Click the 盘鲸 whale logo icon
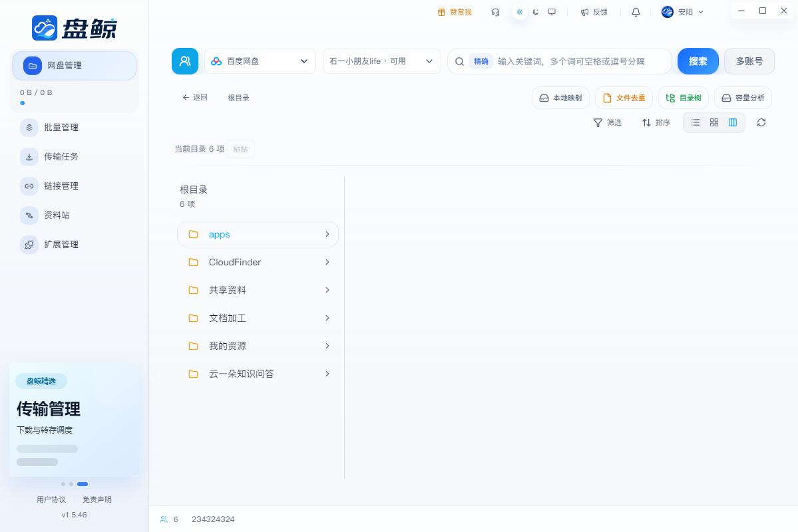Viewport: 798px width, 532px height. pyautogui.click(x=45, y=28)
